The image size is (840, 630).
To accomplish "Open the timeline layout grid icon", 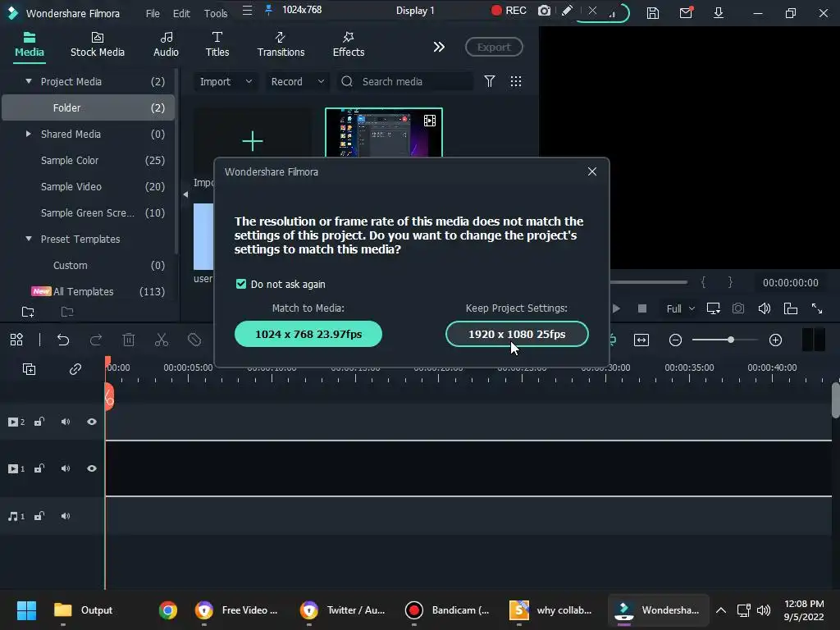I will coord(16,340).
